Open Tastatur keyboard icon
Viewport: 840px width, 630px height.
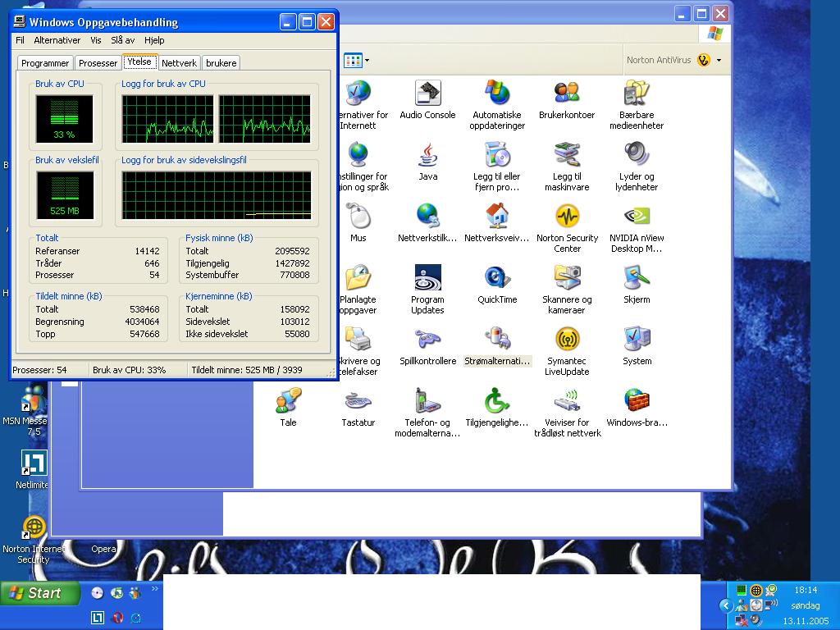[358, 409]
